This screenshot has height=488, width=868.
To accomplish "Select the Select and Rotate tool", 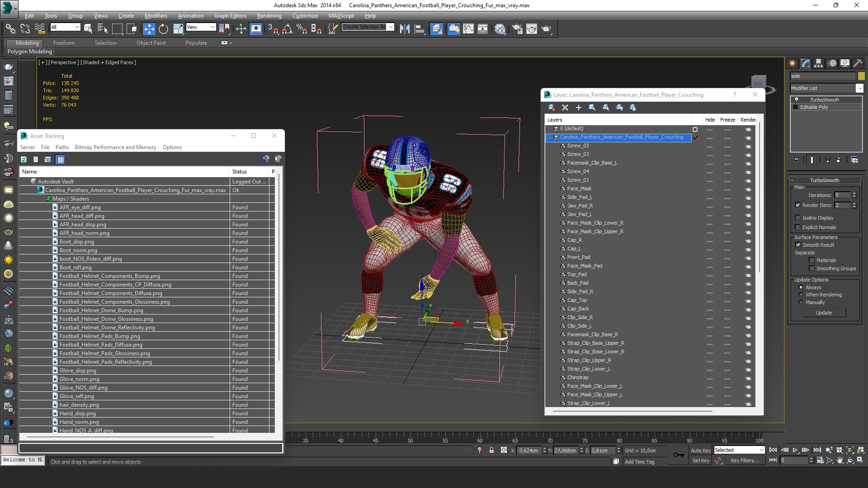I will point(163,29).
